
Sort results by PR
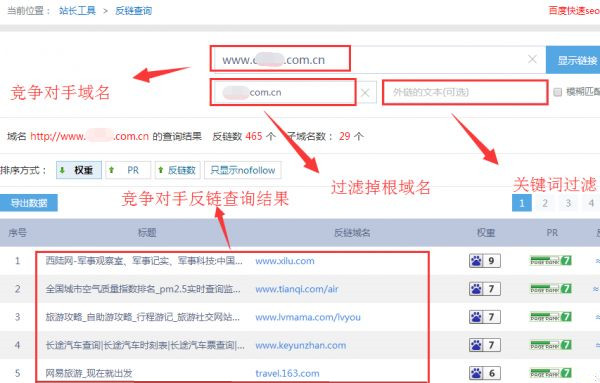click(x=128, y=170)
